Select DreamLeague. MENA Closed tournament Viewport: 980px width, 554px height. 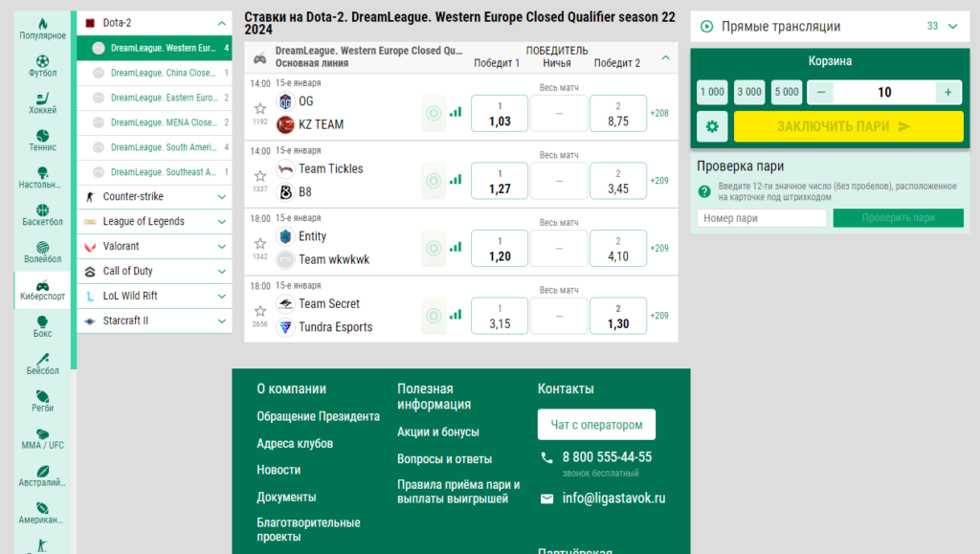coord(154,122)
